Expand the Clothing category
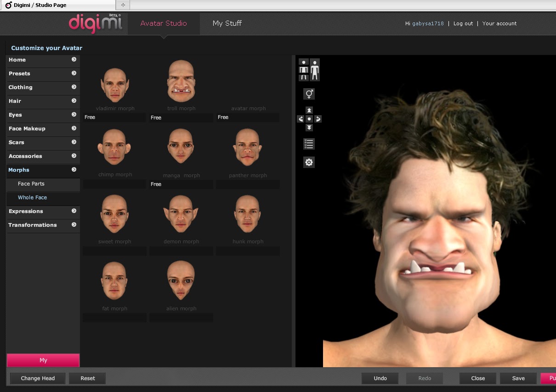 coord(43,87)
